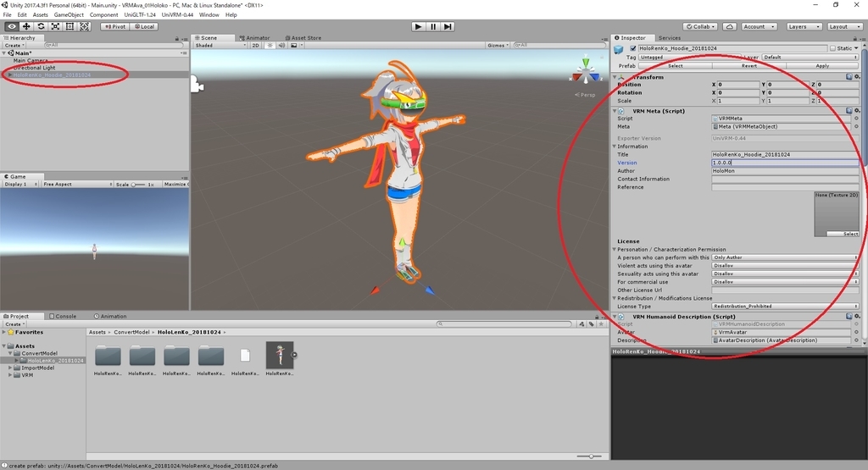Image resolution: width=868 pixels, height=470 pixels.
Task: Select the Scale tool
Action: pyautogui.click(x=55, y=26)
